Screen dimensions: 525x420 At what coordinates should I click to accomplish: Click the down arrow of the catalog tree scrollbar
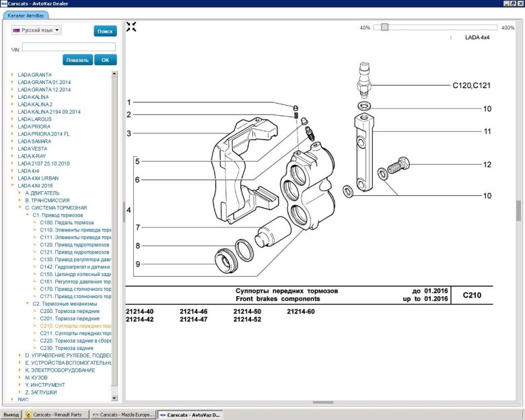pyautogui.click(x=114, y=397)
